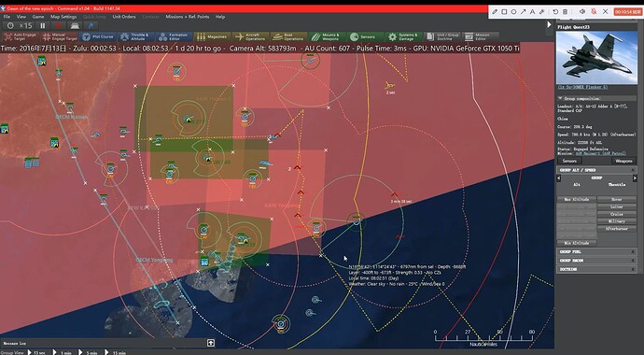
Task: Open the Plot Course tool
Action: coord(98,36)
